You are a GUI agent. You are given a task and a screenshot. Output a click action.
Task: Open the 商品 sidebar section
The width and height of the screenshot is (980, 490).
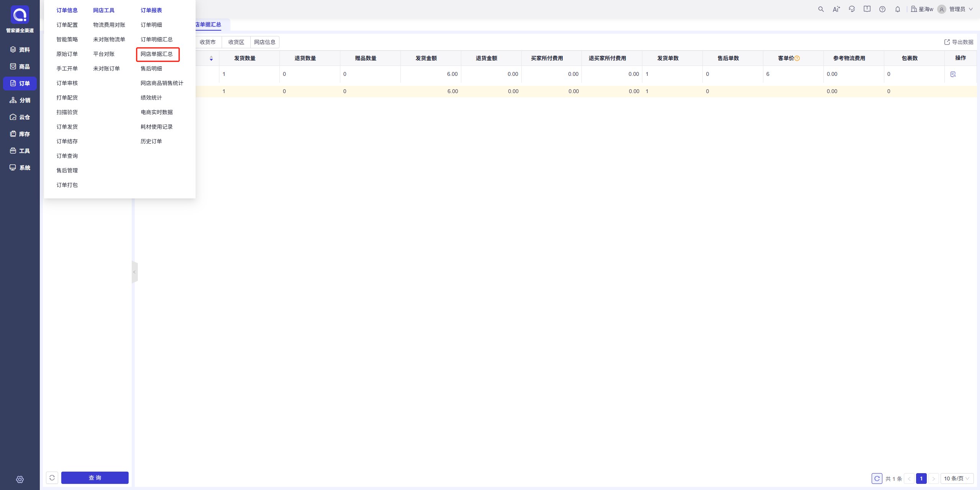[20, 66]
